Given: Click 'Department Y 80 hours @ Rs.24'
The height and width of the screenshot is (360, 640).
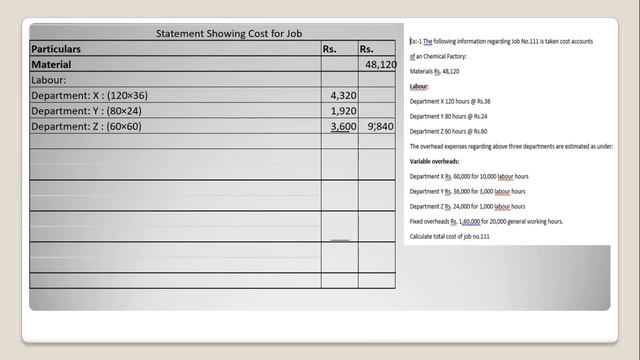Looking at the screenshot, I should tap(449, 116).
